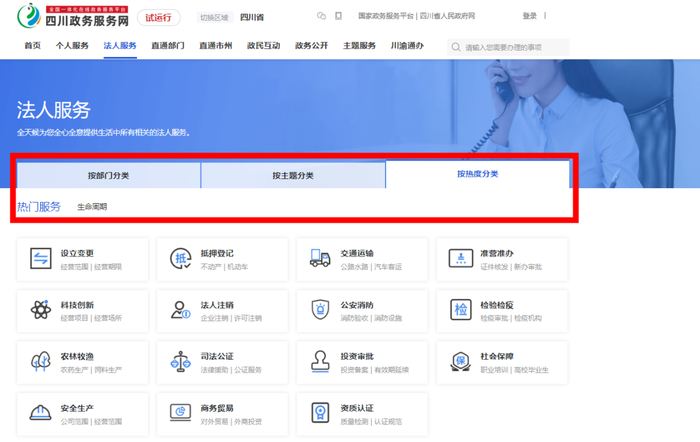Click the 抵押登记 mortgage icon
This screenshot has height=442, width=700.
point(180,259)
